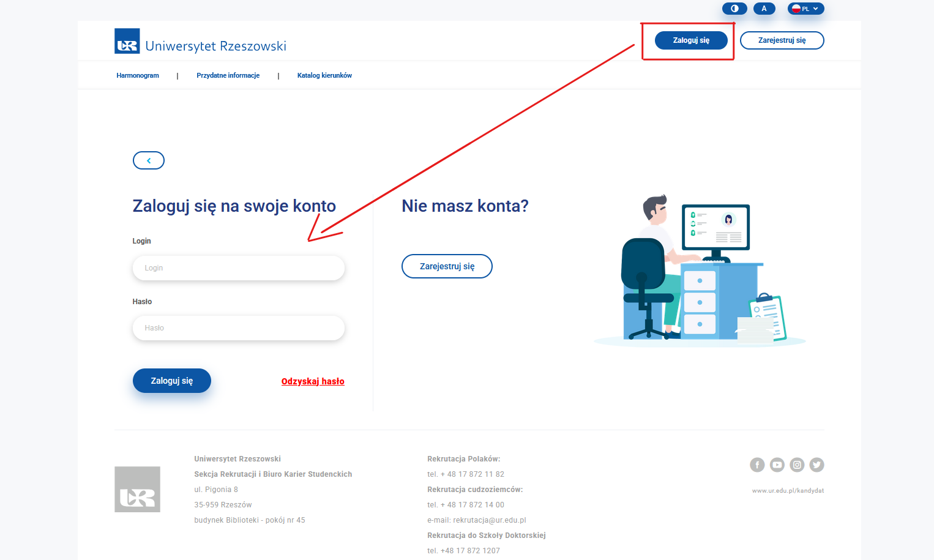934x560 pixels.
Task: Click the font size 'A' button
Action: [x=764, y=9]
